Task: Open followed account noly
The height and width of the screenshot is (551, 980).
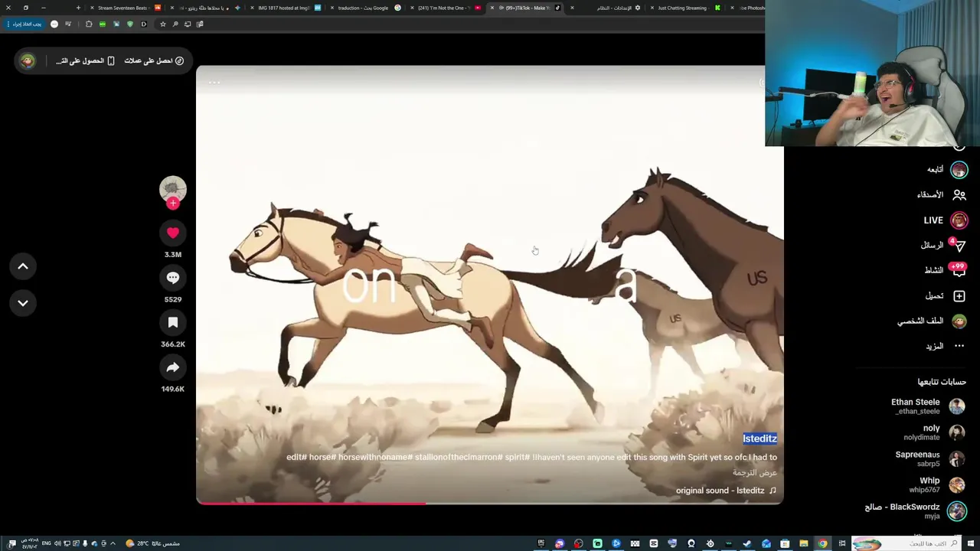Action: [936, 432]
